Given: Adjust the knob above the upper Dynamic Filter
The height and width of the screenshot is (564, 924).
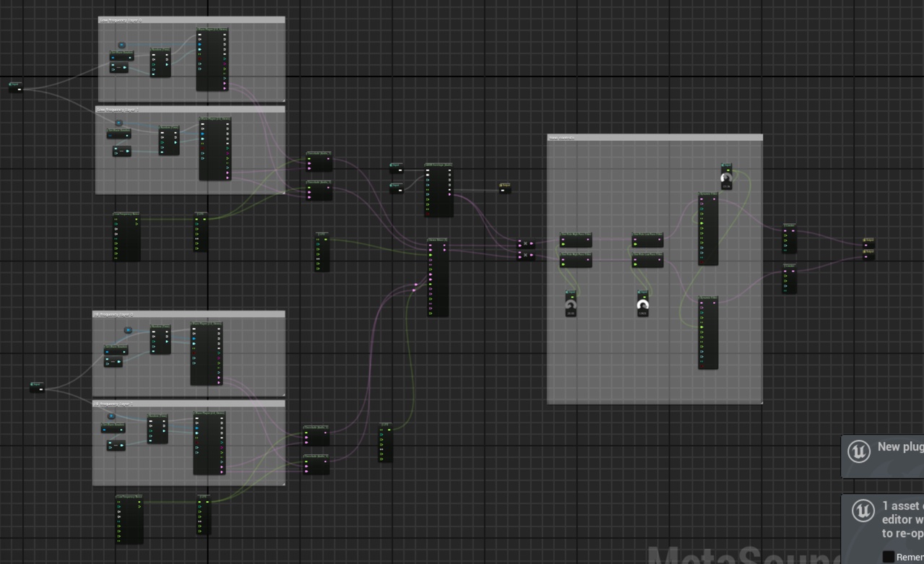Looking at the screenshot, I should (x=726, y=178).
